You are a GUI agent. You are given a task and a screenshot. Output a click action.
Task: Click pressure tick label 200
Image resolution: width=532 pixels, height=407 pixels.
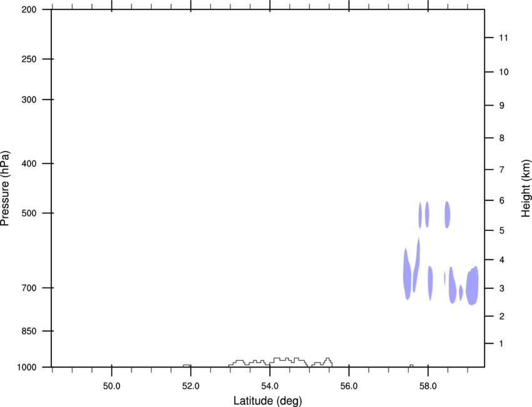coord(29,9)
